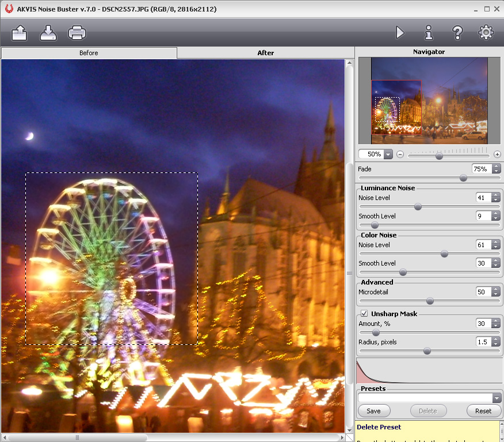This screenshot has width=504, height=442.
Task: Open preferences with the gear icon
Action: [486, 33]
